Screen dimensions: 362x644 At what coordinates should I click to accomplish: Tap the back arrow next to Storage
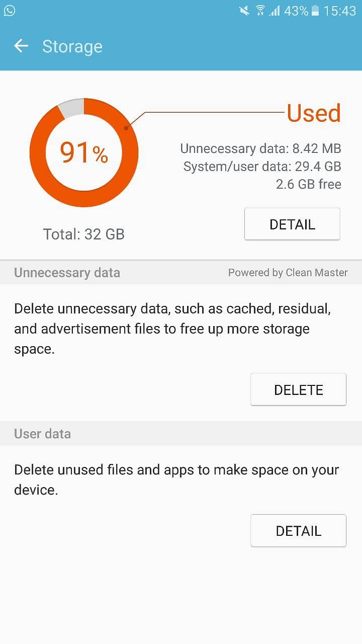pos(21,46)
